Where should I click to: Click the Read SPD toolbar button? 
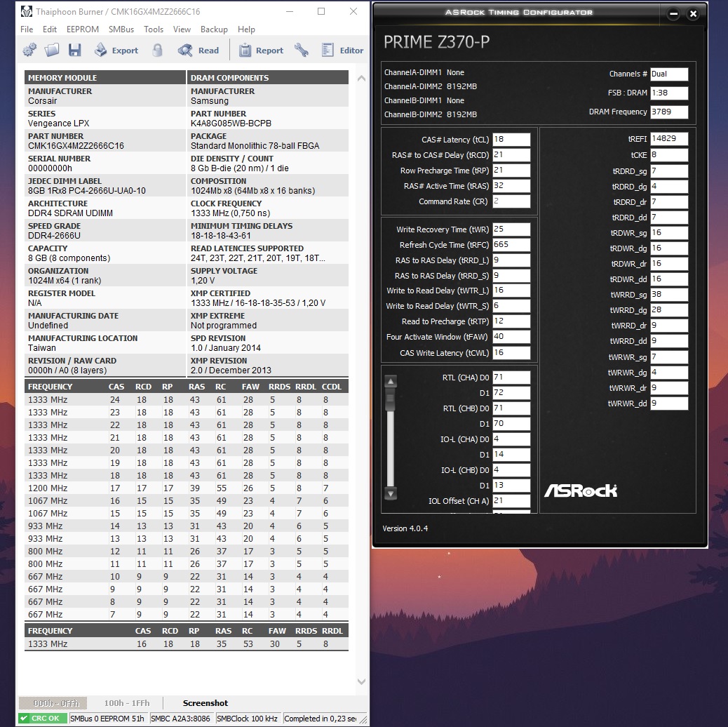pyautogui.click(x=198, y=50)
